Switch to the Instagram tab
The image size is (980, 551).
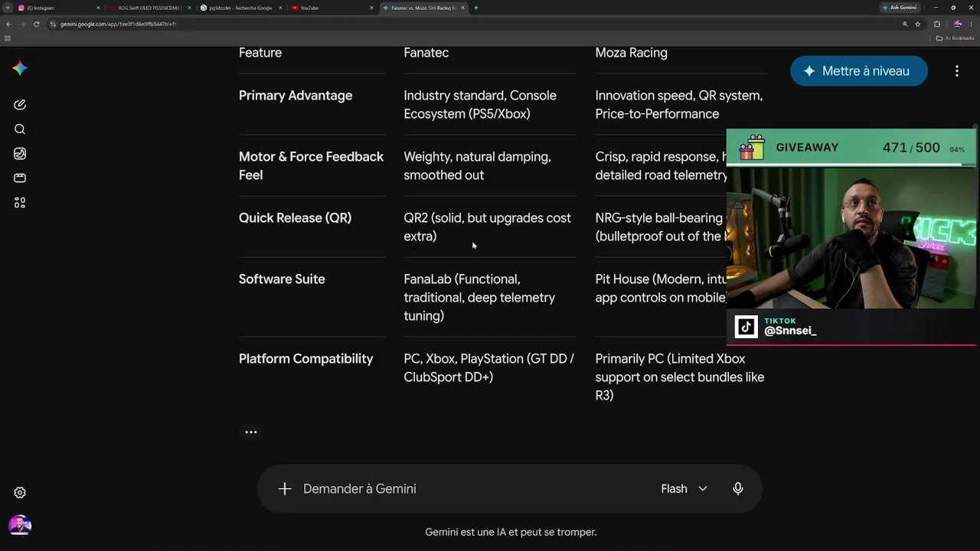click(x=58, y=8)
